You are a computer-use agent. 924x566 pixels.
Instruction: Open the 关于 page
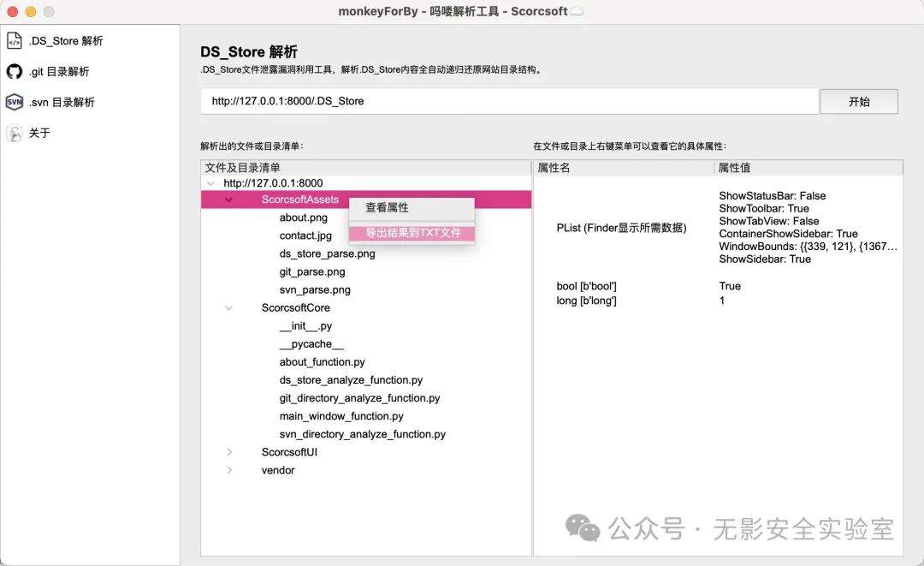pos(39,133)
